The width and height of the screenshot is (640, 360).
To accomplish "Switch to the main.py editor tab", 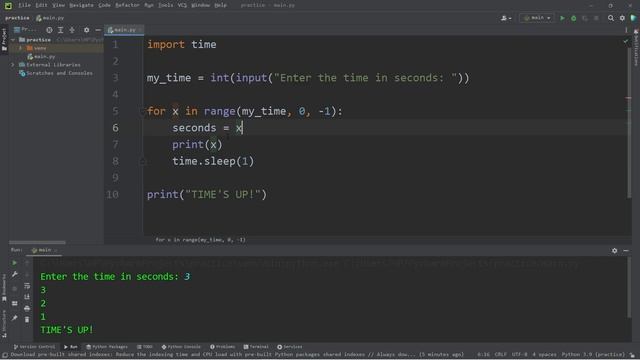I will [x=124, y=30].
